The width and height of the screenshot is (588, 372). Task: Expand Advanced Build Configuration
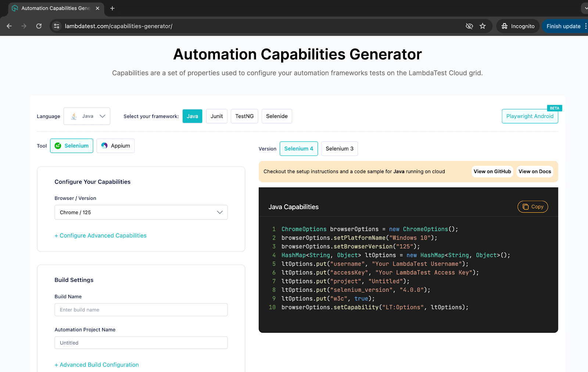pyautogui.click(x=97, y=365)
